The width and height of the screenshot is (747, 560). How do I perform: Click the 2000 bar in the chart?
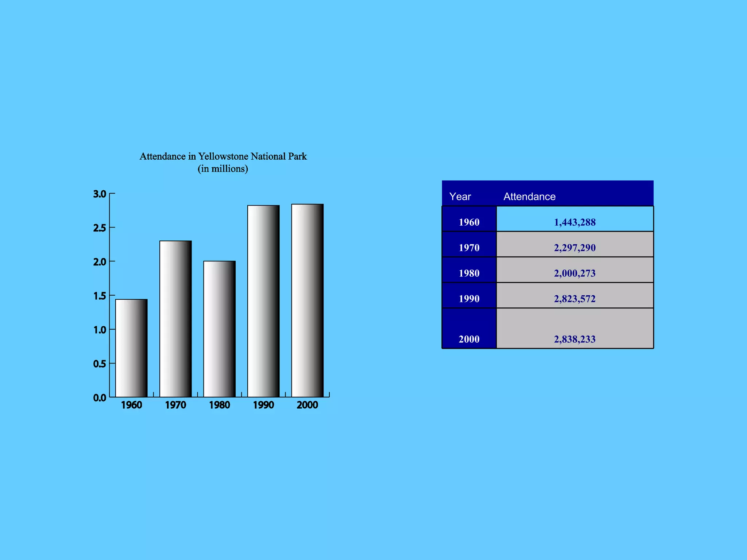(x=307, y=300)
